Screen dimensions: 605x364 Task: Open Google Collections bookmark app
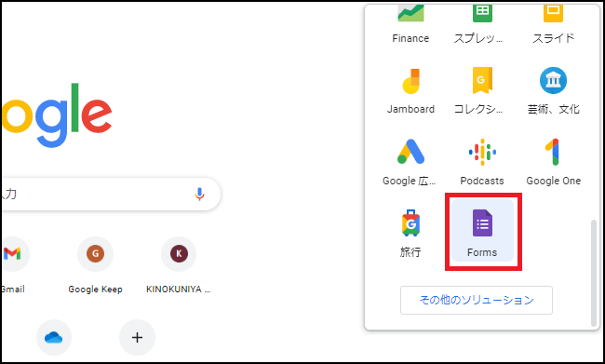[x=482, y=90]
